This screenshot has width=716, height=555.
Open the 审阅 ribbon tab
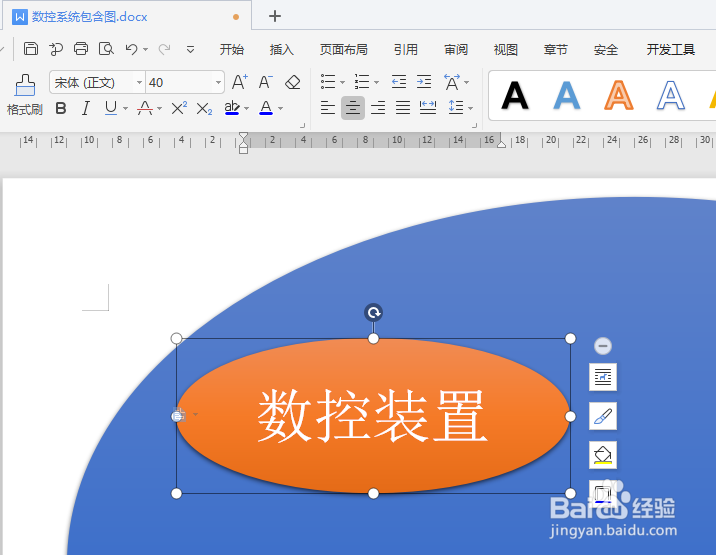pyautogui.click(x=456, y=49)
